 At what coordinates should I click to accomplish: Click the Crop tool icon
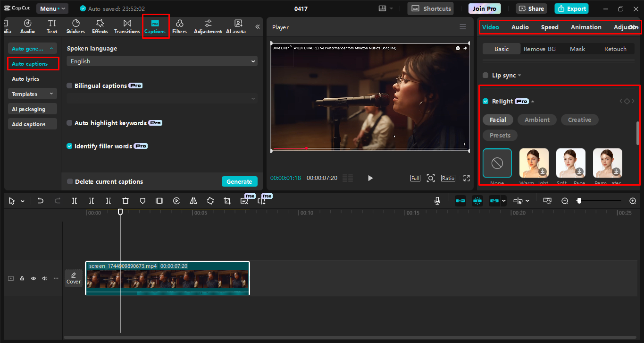pos(227,201)
